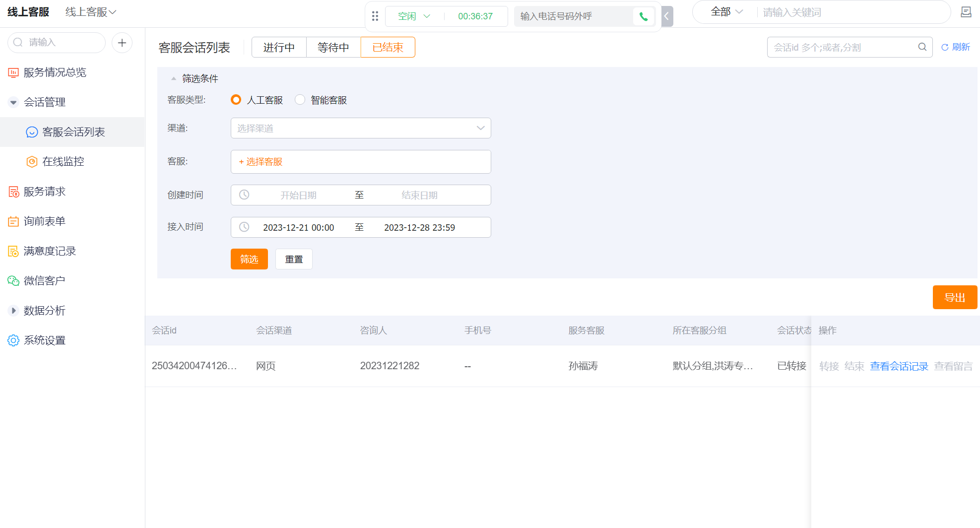Focus the sidebar 请输入 search box
Image resolution: width=980 pixels, height=528 pixels.
[x=57, y=43]
